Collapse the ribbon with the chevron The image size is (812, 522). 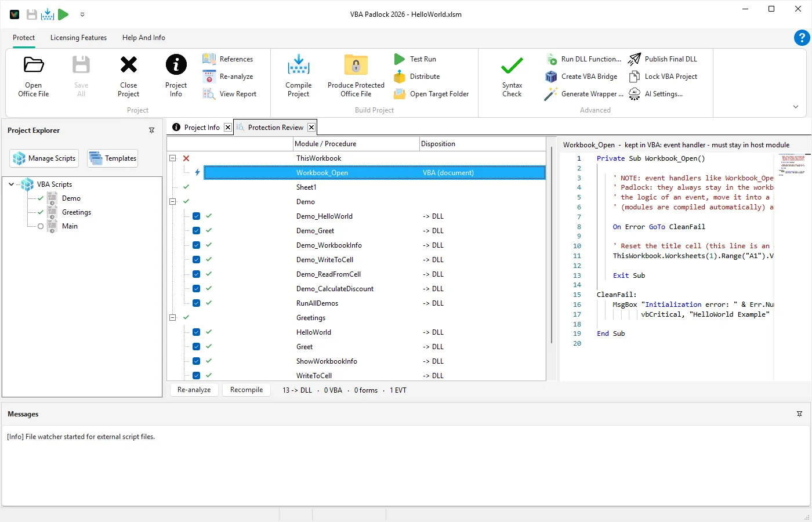click(796, 107)
